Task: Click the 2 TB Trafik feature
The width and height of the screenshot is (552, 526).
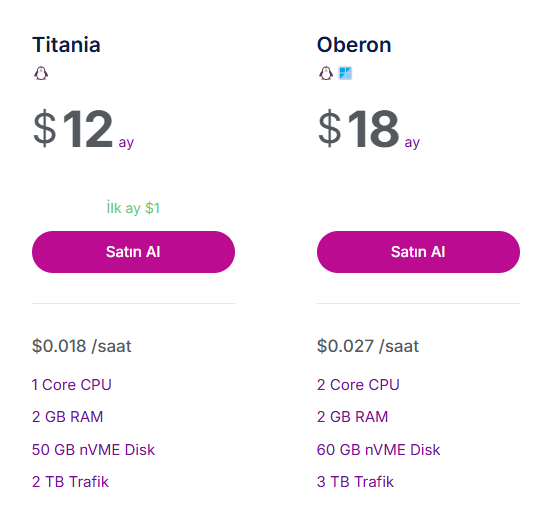Action: coord(70,482)
